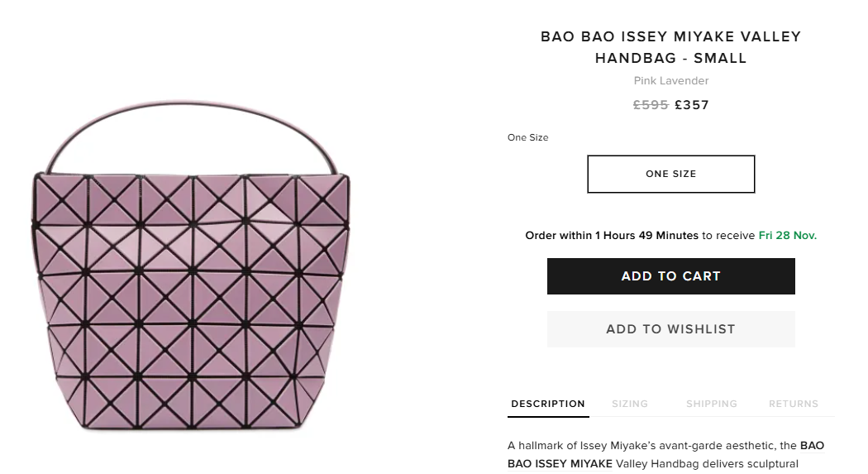Image resolution: width=868 pixels, height=474 pixels.
Task: Click the 1 Hours 49 Minutes countdown
Action: point(646,236)
